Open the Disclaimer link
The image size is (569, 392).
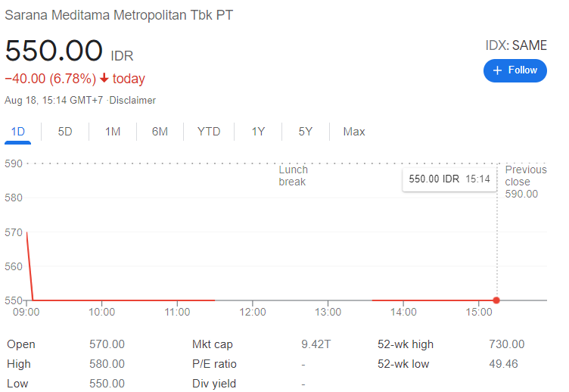[x=132, y=101]
